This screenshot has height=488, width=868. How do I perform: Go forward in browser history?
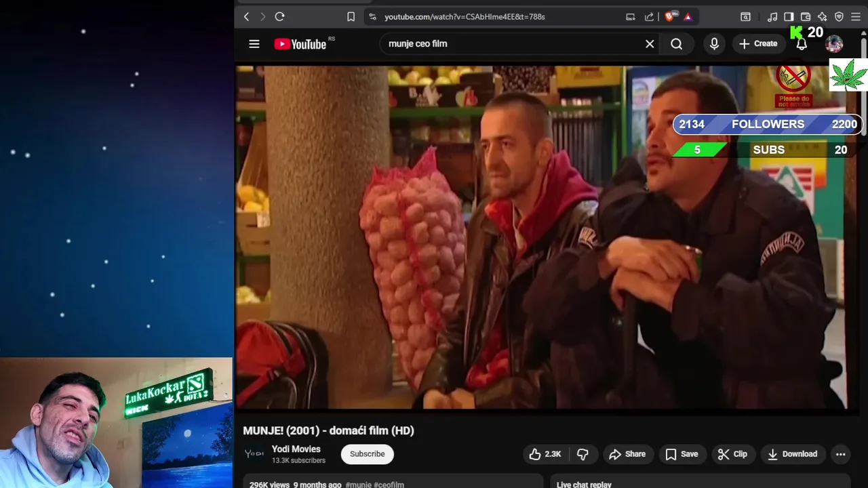point(262,17)
